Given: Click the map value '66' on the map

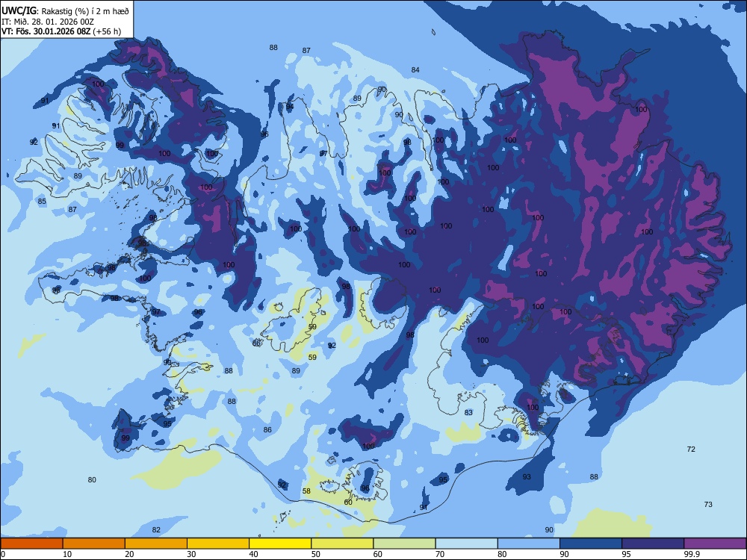Looking at the screenshot, I should click(256, 343).
